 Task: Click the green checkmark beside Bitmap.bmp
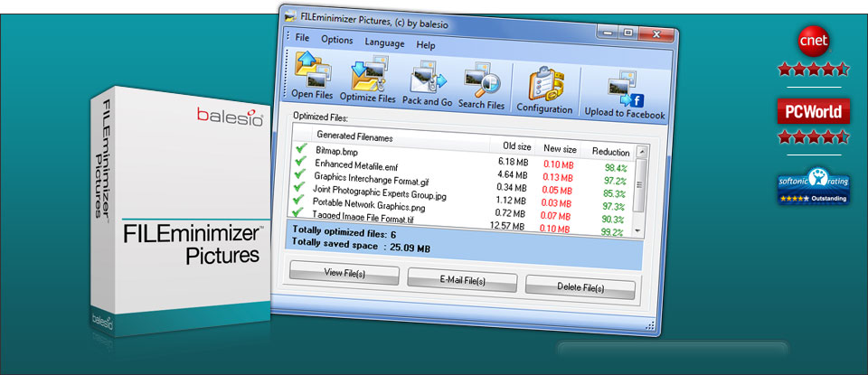301,147
